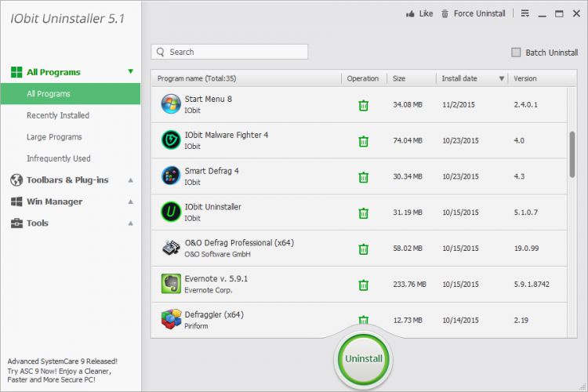
Task: Click the IObit Uninstaller green U icon
Action: coord(171,212)
